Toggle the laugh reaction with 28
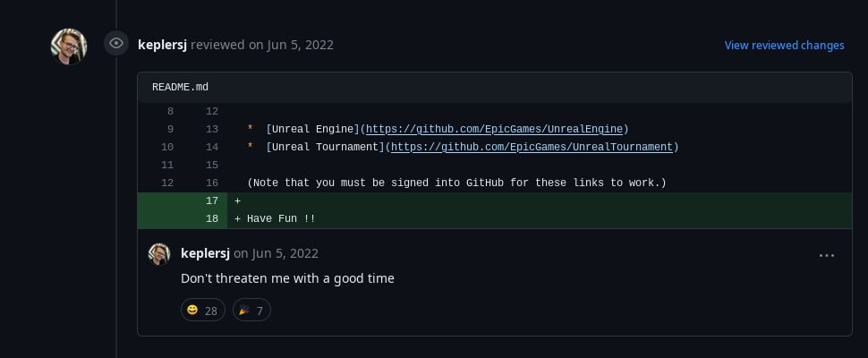Viewport: 868px width, 358px height. [203, 310]
